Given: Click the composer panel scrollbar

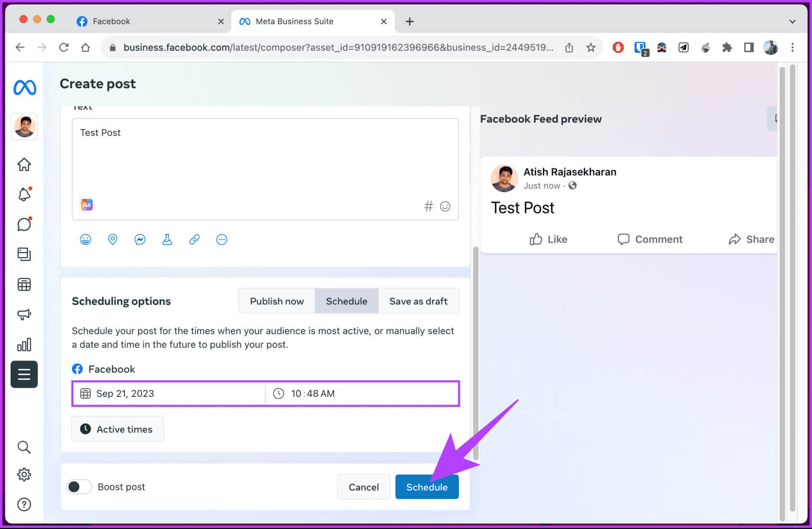Looking at the screenshot, I should (475, 353).
